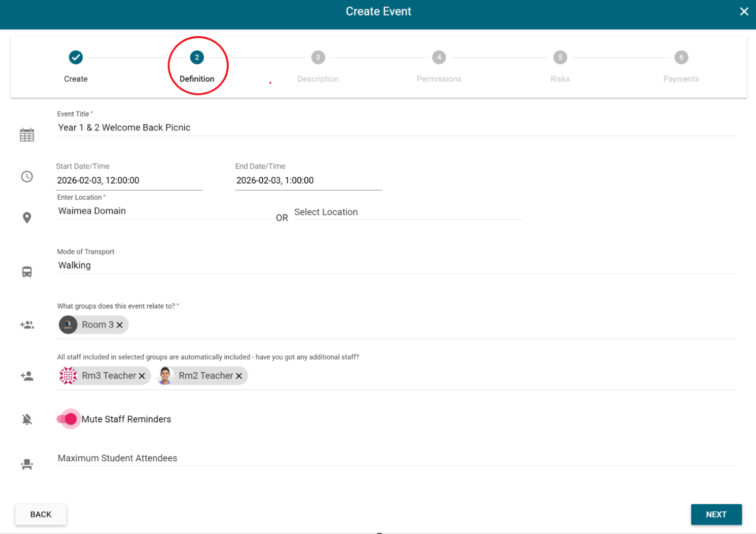Open the Mode of Transport dropdown

tap(396, 266)
